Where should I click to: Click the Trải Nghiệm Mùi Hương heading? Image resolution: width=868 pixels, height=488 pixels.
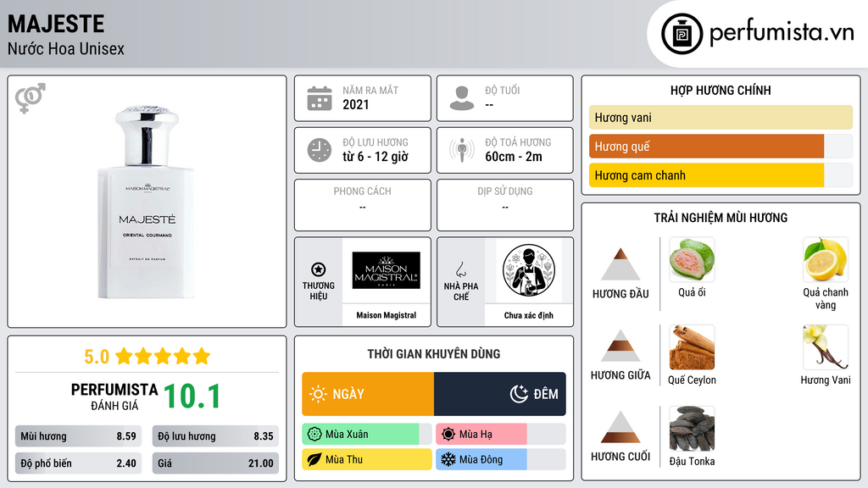click(x=721, y=218)
